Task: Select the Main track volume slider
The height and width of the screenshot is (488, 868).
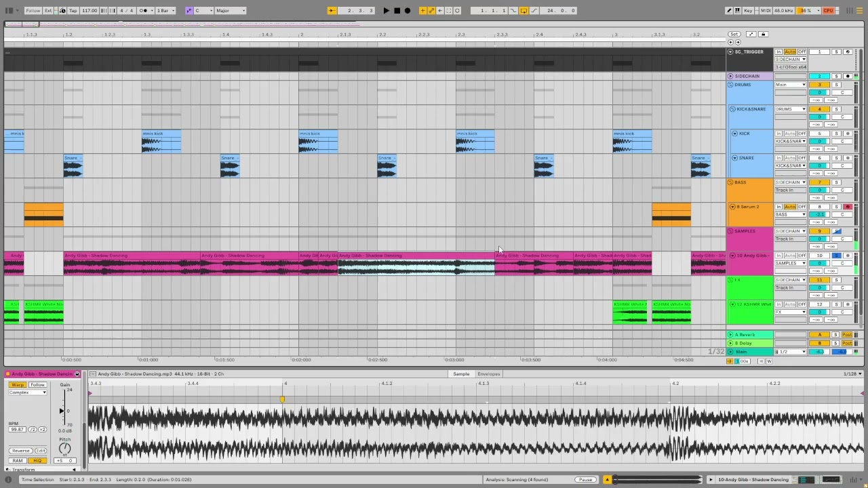Action: coord(819,352)
